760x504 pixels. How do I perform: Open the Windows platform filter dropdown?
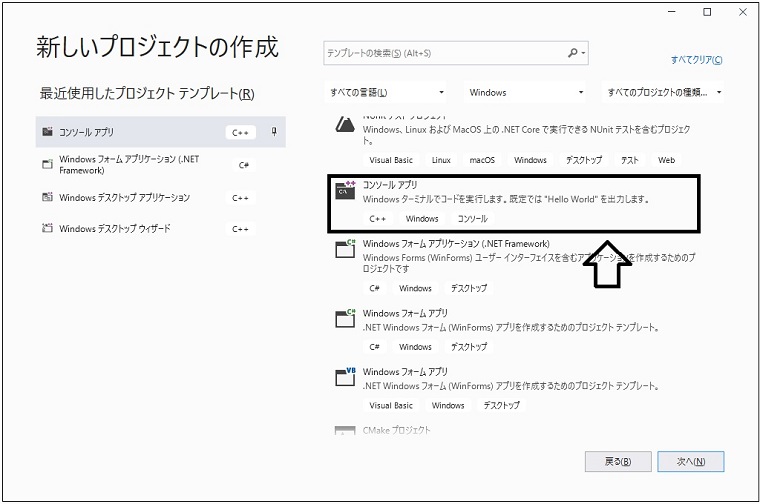point(525,93)
